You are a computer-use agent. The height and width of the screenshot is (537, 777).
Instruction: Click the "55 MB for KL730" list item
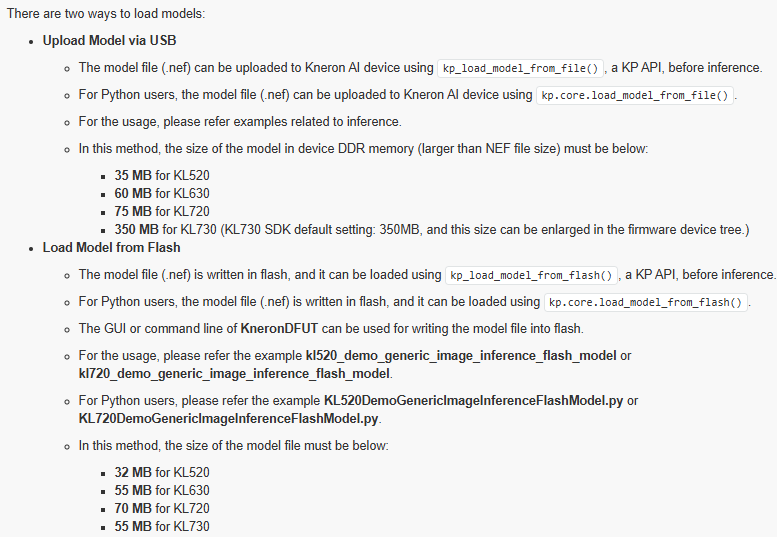(162, 526)
